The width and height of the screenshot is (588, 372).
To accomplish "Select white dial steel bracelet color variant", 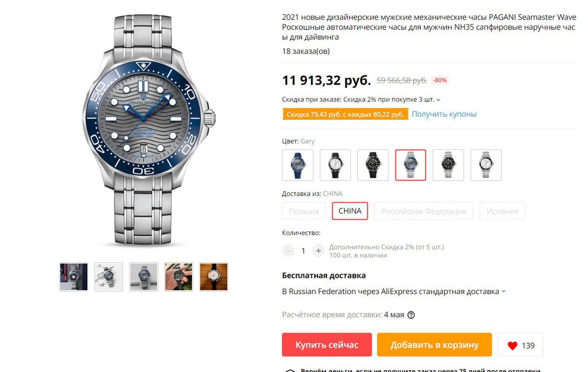I will pyautogui.click(x=486, y=165).
